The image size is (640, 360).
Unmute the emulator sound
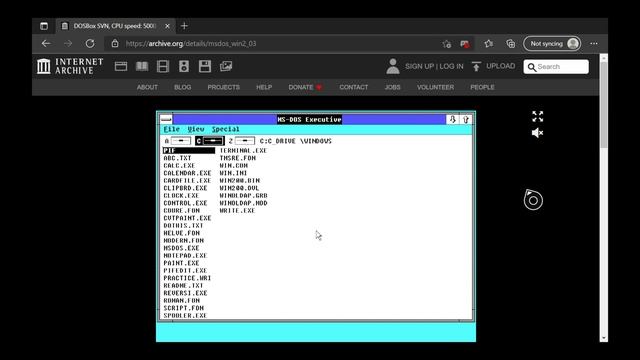(x=538, y=133)
